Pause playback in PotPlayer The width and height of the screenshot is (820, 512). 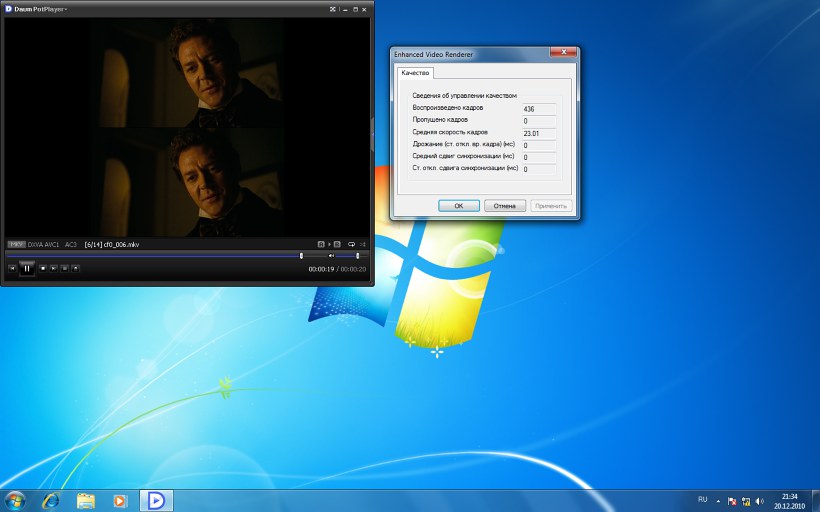coord(27,268)
